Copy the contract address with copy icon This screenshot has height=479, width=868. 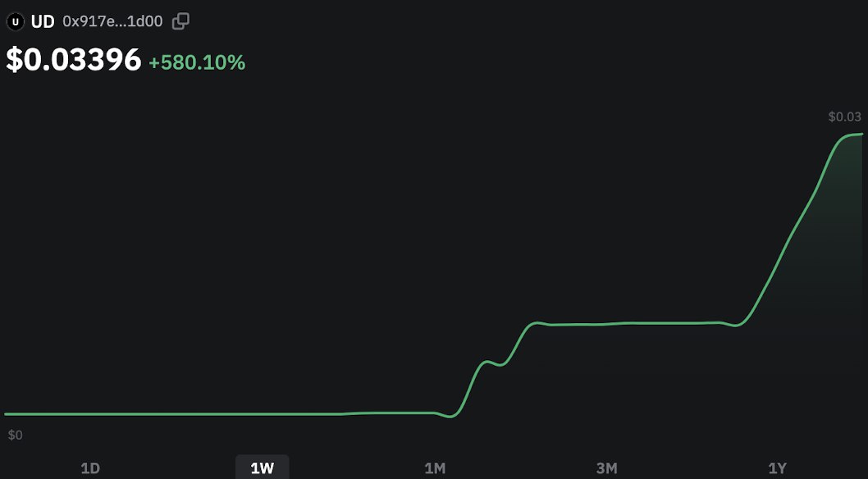180,21
